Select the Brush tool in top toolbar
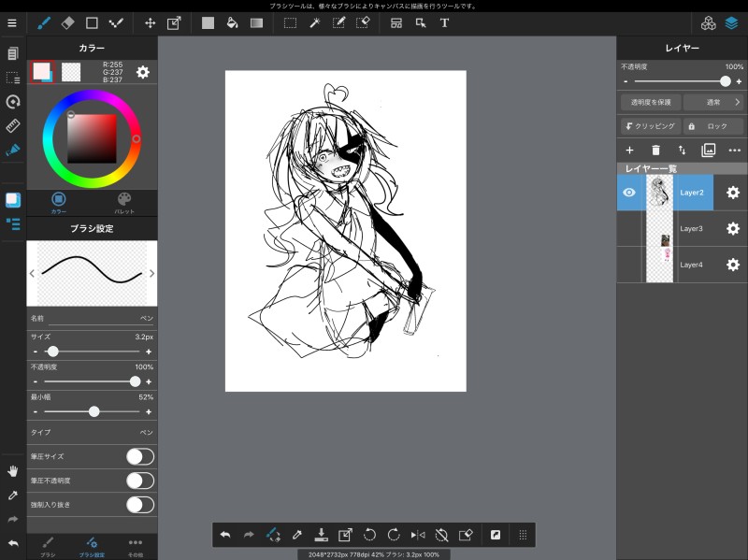The width and height of the screenshot is (748, 560). coord(44,22)
